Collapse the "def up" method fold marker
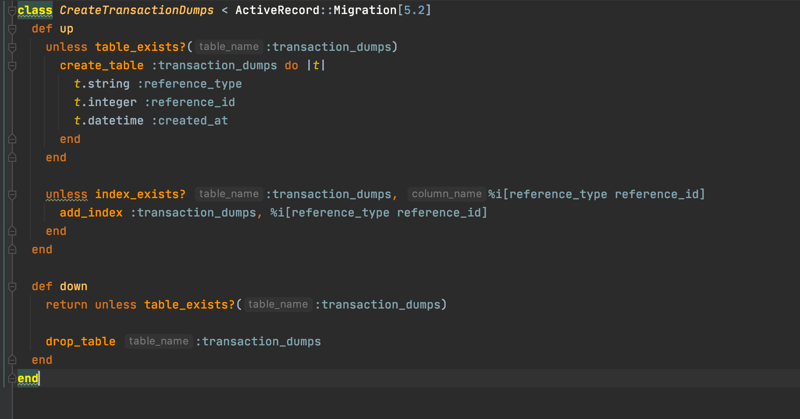 point(12,29)
